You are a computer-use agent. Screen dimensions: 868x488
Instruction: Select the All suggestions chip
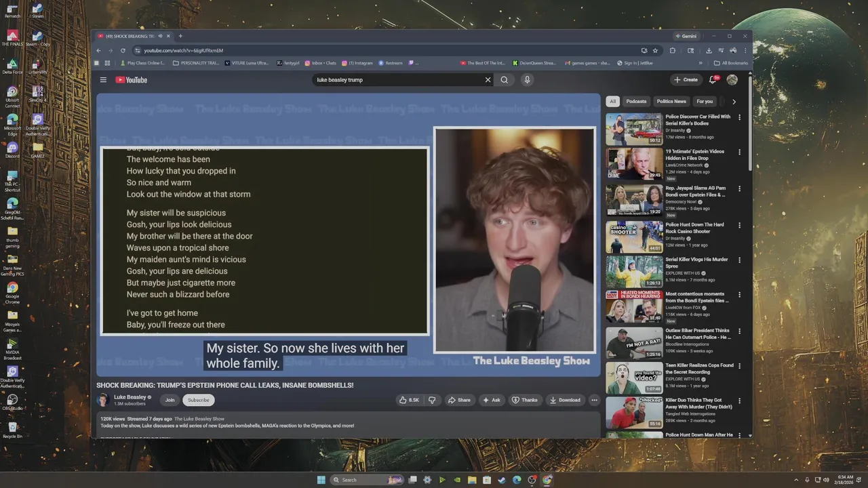612,102
